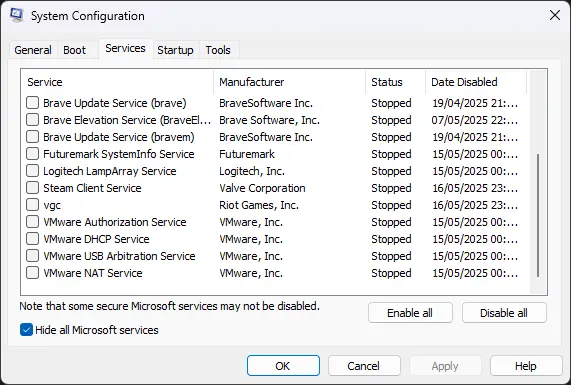Select the Riot Games, Inc. manufacturer cell

click(x=259, y=205)
